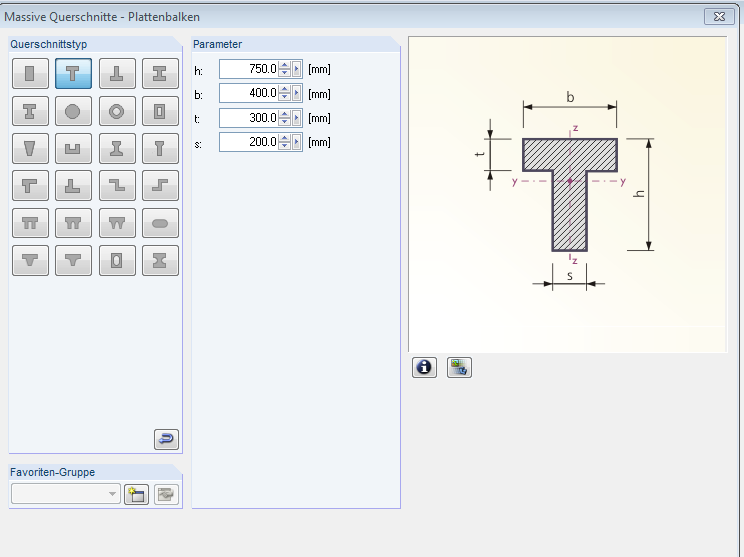This screenshot has height=557, width=744.
Task: Pick the circular ring cross-section
Action: click(117, 111)
